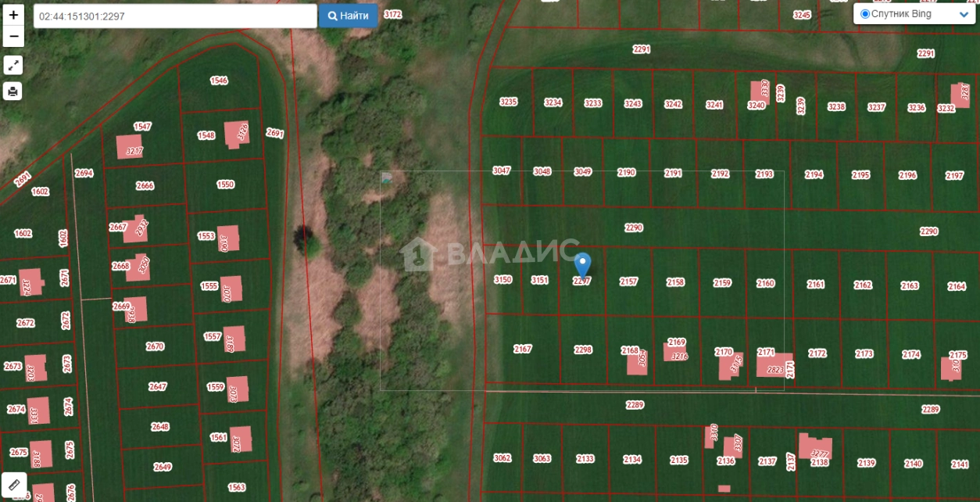Screen dimensions: 980x502
Task: Click the cadastral number search field
Action: [x=175, y=16]
